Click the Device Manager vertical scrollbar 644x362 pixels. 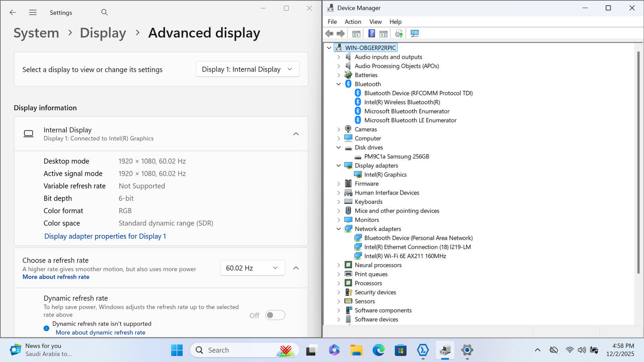point(638,161)
